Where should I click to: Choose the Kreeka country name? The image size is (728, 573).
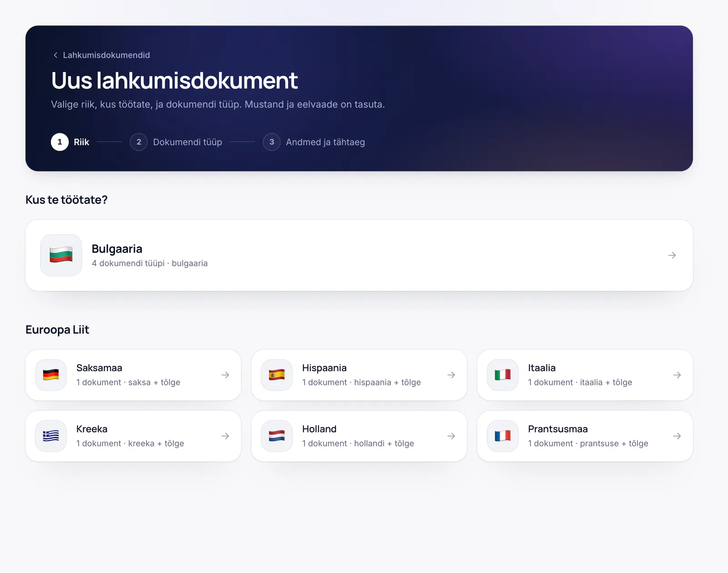92,429
